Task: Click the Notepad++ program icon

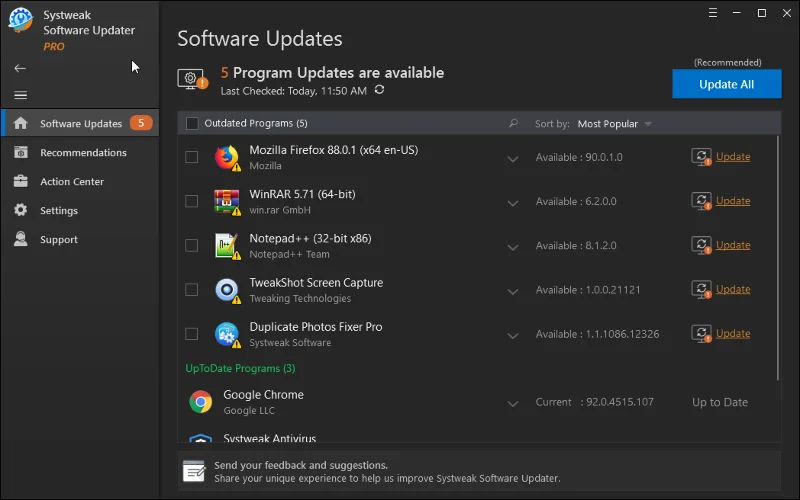Action: tap(227, 246)
